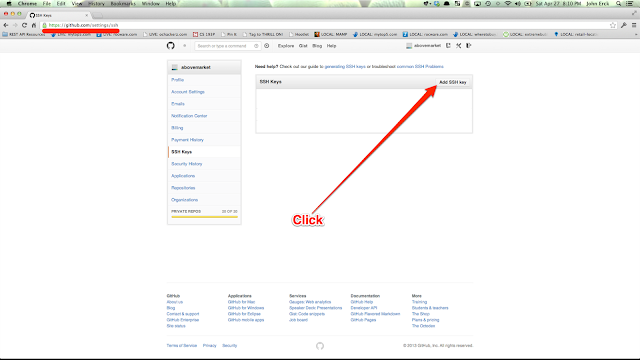Show hidden bookmarks with the overflow chevron

click(636, 35)
